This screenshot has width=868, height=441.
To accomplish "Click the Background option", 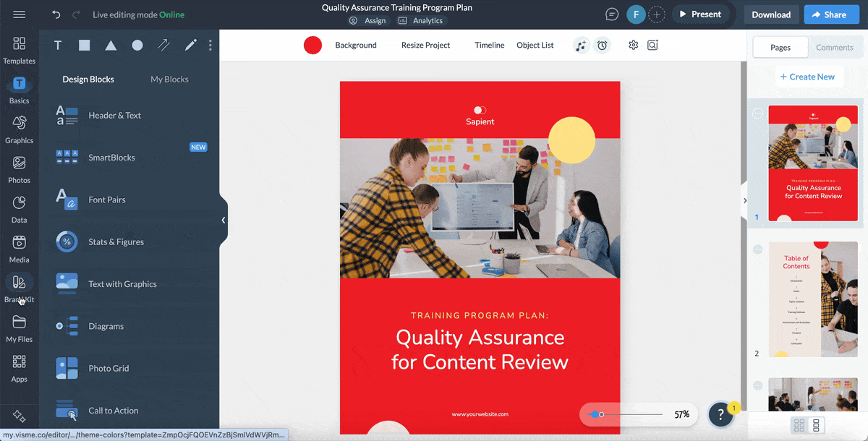I will click(x=356, y=45).
